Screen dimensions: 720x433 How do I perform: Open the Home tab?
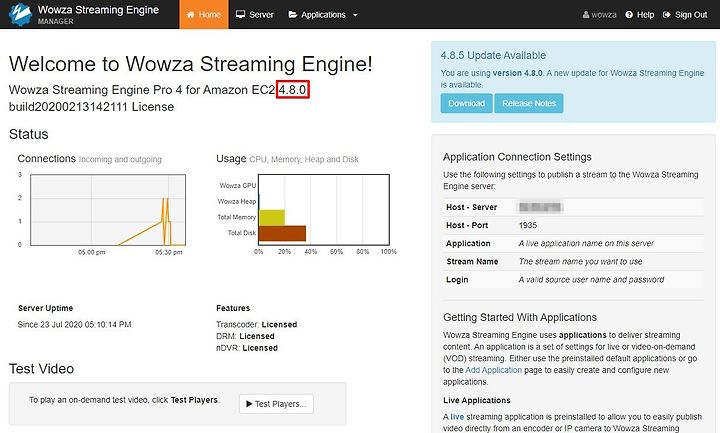[x=203, y=14]
